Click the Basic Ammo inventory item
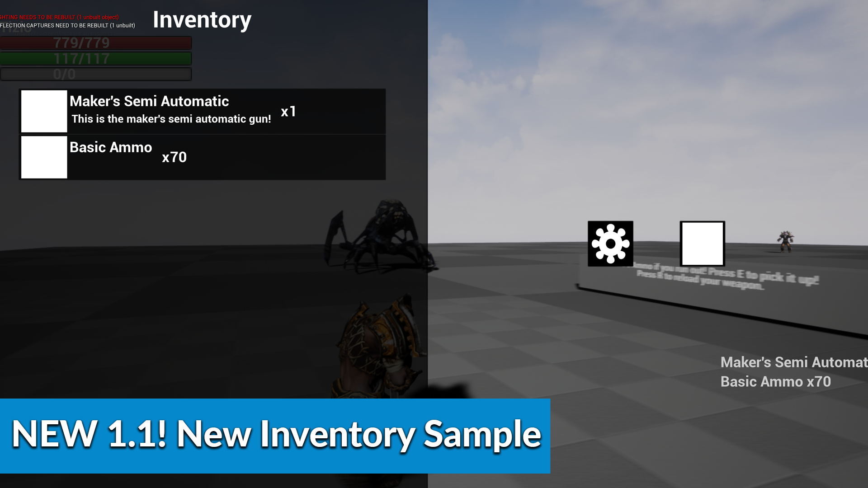868x488 pixels. 203,157
